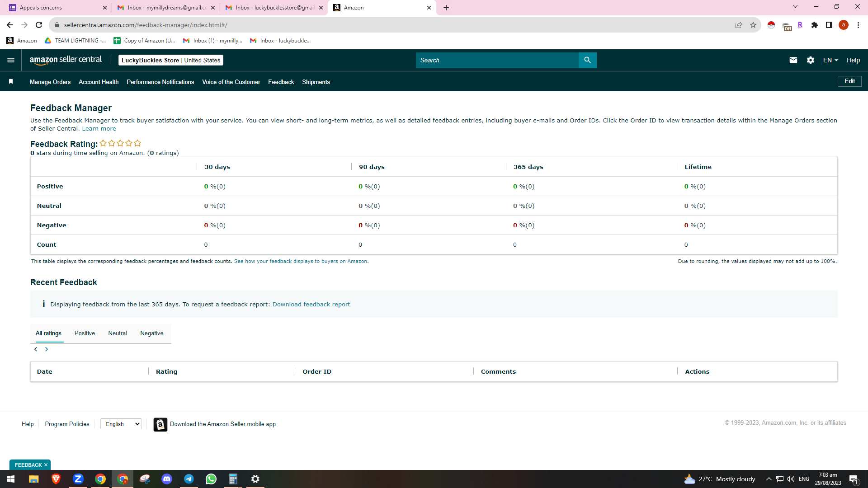Switch to the luckybucklesstore Gmail inbox tab
The height and width of the screenshot is (488, 868).
point(274,8)
